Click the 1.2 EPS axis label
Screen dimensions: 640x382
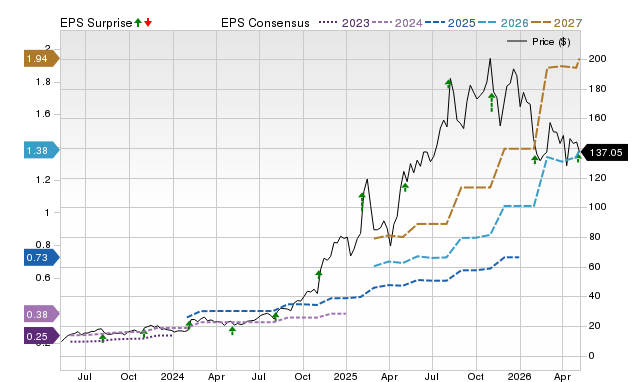(x=43, y=180)
